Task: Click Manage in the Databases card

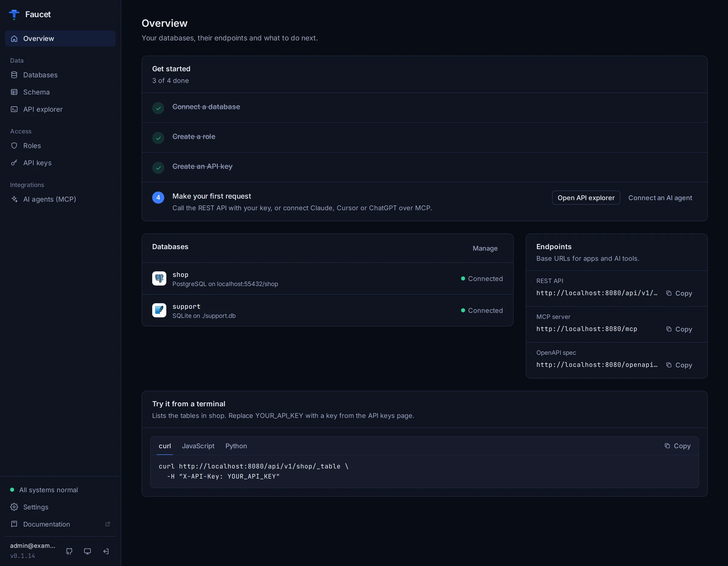Action: click(x=485, y=248)
